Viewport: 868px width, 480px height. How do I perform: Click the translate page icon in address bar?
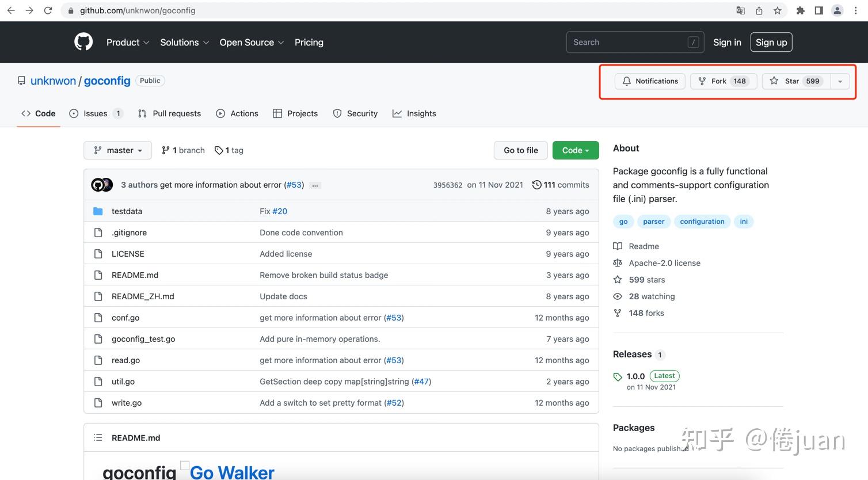pyautogui.click(x=741, y=10)
